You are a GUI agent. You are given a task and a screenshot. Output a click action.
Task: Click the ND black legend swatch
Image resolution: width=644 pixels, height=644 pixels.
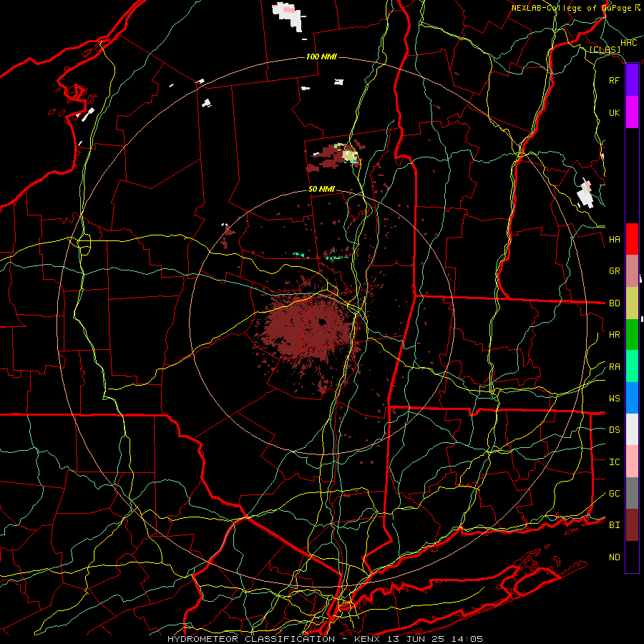[632, 557]
